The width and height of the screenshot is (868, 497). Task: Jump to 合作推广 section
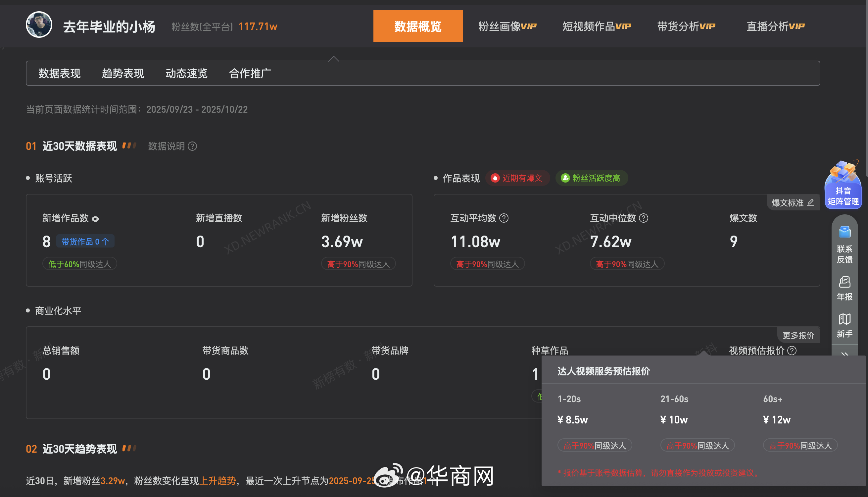[250, 73]
